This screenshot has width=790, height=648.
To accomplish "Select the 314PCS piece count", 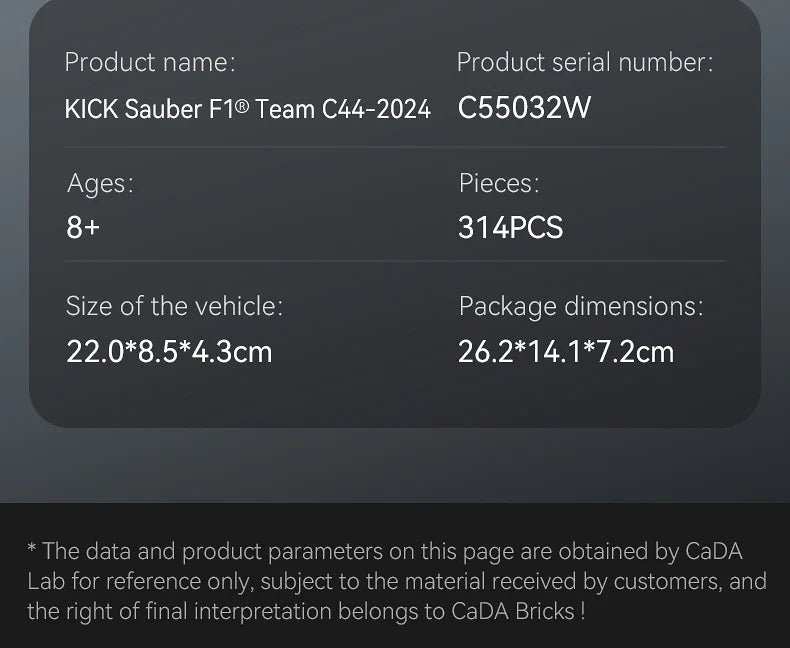I will point(511,228).
